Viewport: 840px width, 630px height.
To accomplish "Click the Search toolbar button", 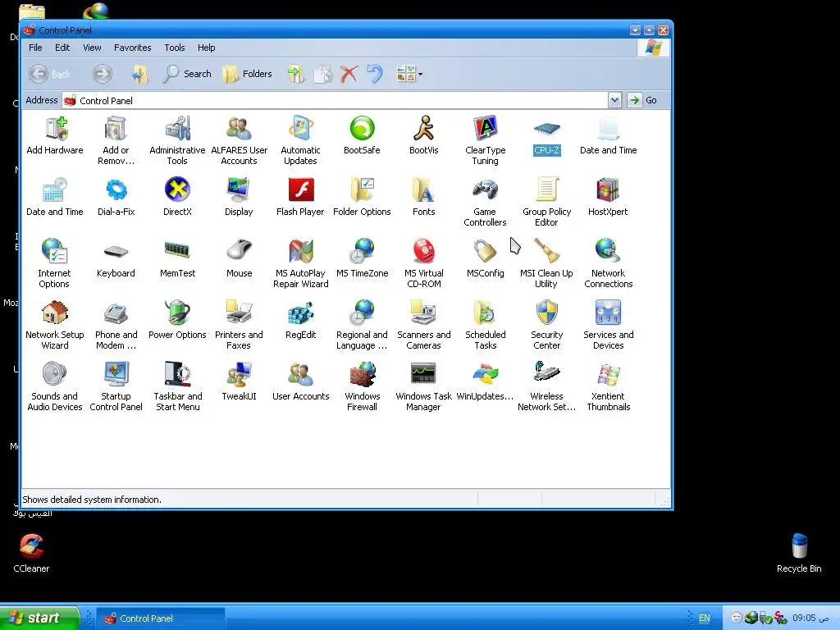I will pos(187,74).
